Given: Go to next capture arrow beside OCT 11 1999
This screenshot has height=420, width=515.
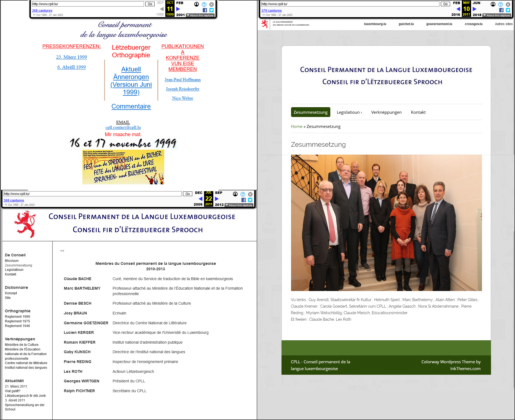Looking at the screenshot, I should point(178,9).
